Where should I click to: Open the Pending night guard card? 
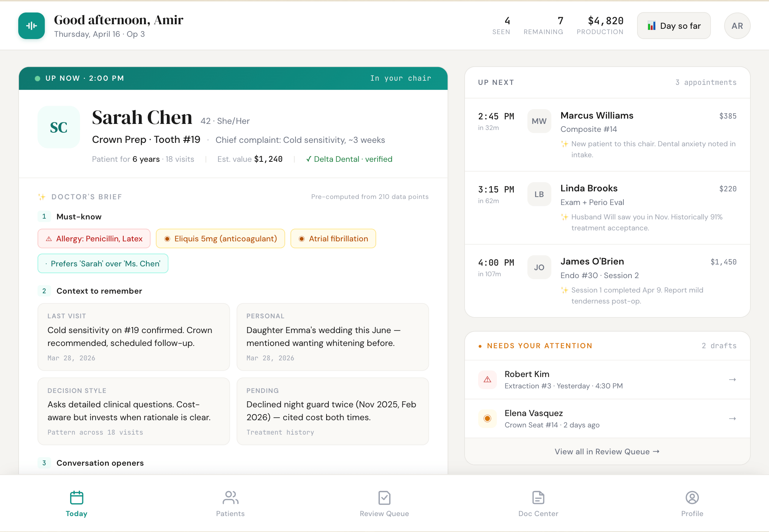point(333,411)
